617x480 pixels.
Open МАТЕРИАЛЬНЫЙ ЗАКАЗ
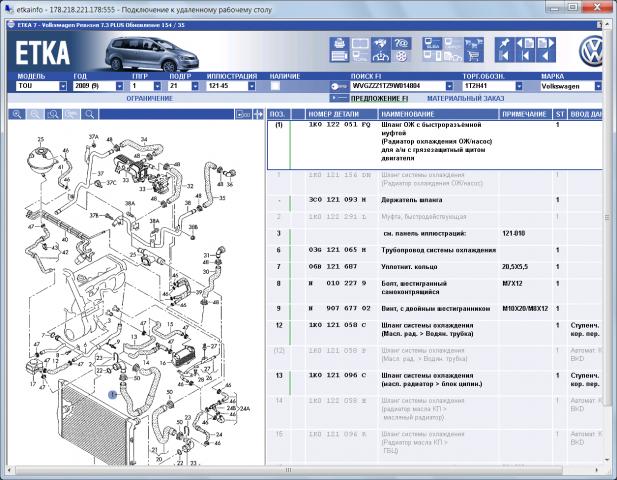[466, 98]
